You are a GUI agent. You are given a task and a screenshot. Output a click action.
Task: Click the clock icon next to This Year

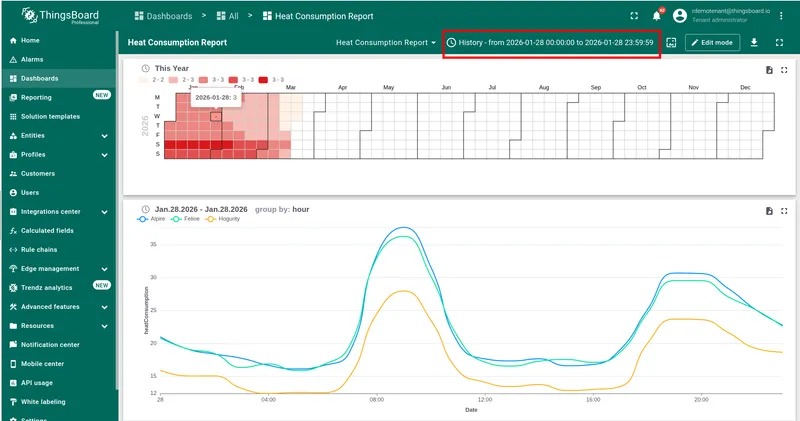pos(145,68)
